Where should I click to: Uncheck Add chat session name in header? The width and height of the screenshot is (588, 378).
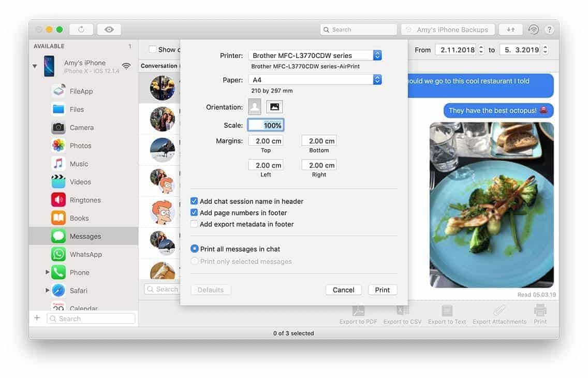tap(194, 201)
